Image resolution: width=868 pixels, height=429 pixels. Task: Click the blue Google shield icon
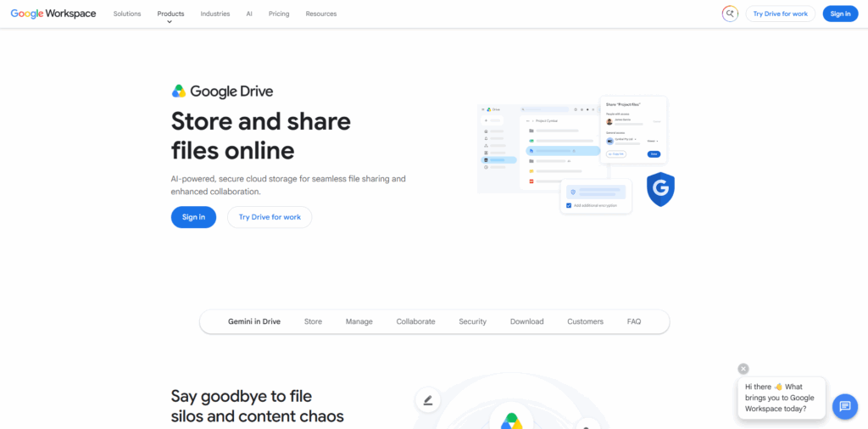pyautogui.click(x=660, y=189)
